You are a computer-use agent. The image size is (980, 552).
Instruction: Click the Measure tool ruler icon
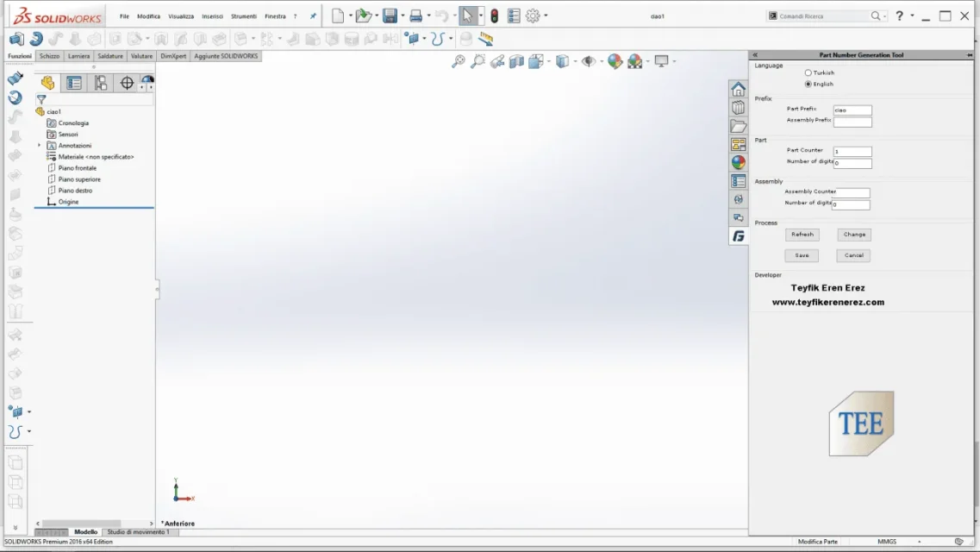click(485, 39)
